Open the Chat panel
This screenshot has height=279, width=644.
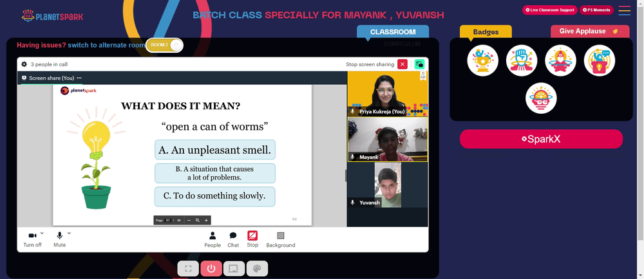(x=233, y=239)
